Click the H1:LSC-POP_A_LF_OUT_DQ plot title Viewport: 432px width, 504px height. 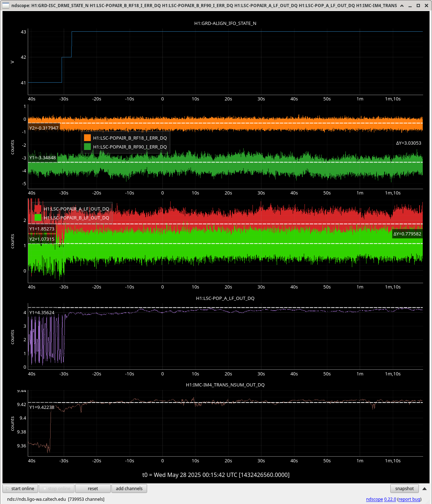tap(225, 298)
